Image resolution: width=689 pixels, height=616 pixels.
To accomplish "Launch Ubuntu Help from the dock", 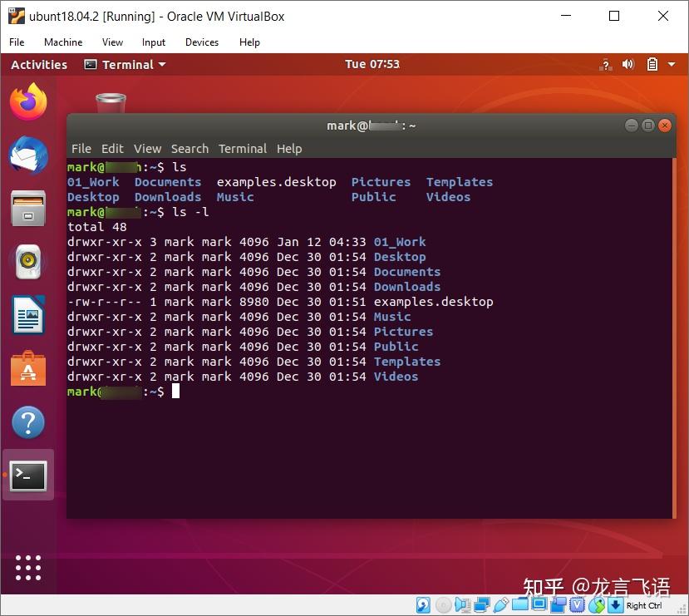I will [x=27, y=422].
